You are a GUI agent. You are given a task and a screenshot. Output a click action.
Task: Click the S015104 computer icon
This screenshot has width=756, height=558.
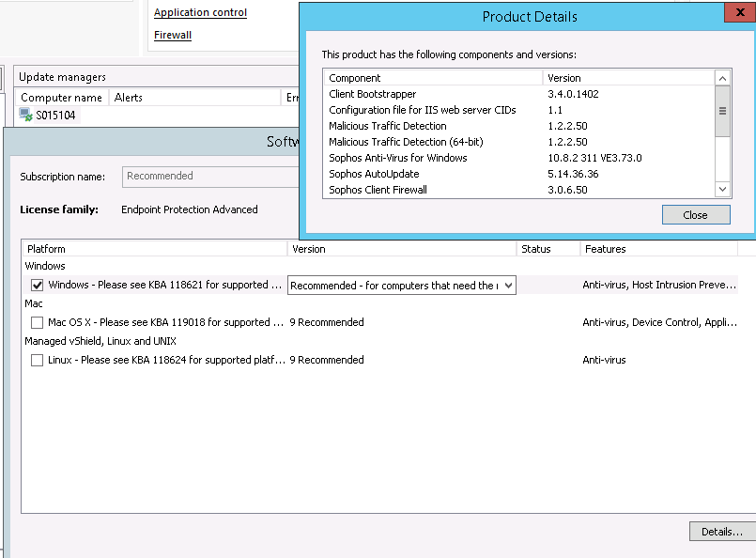tap(25, 115)
